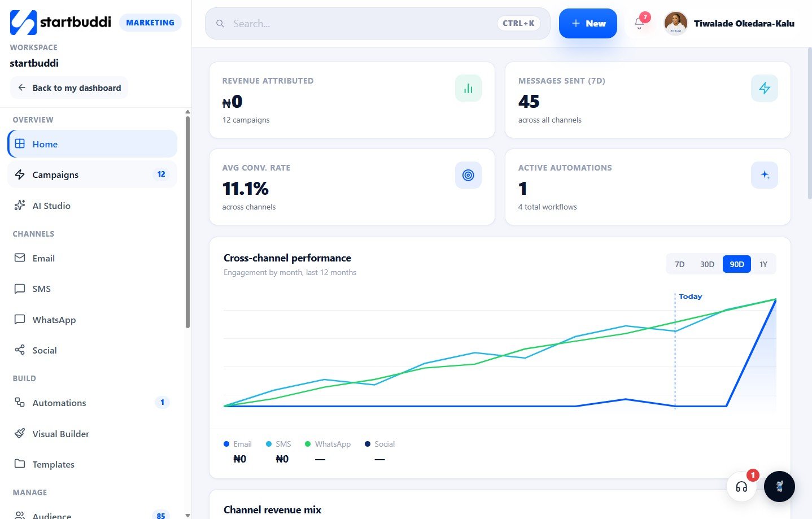Click the Messages Sent lightning icon
Image resolution: width=812 pixels, height=519 pixels.
point(764,88)
